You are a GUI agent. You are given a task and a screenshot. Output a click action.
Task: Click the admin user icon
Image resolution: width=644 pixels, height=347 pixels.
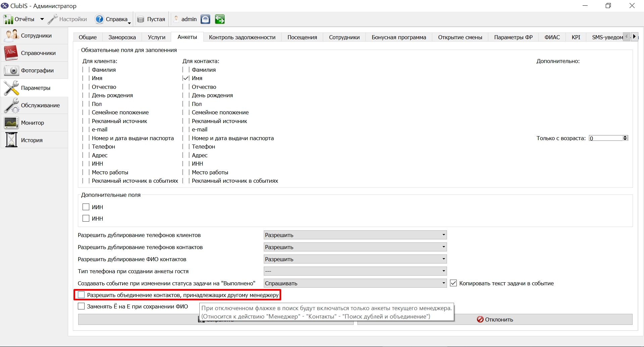pos(176,19)
